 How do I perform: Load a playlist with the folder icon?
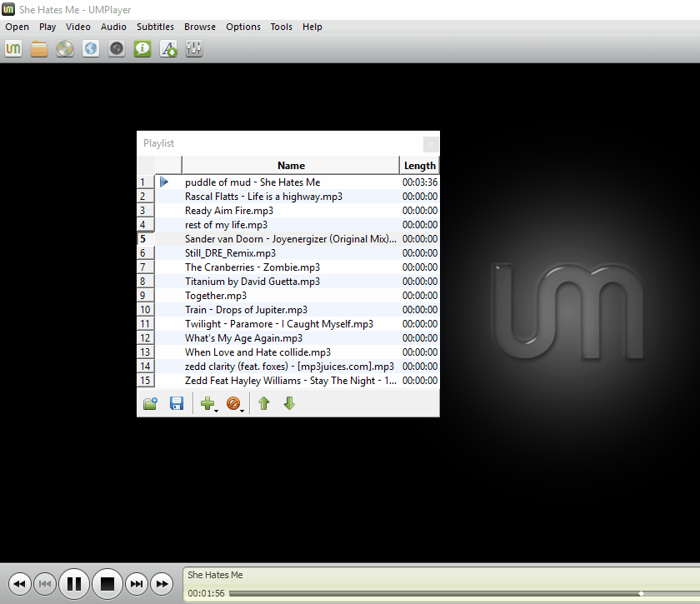tap(151, 403)
